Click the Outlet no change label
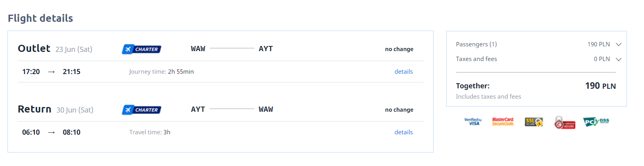The width and height of the screenshot is (644, 166). point(399,49)
